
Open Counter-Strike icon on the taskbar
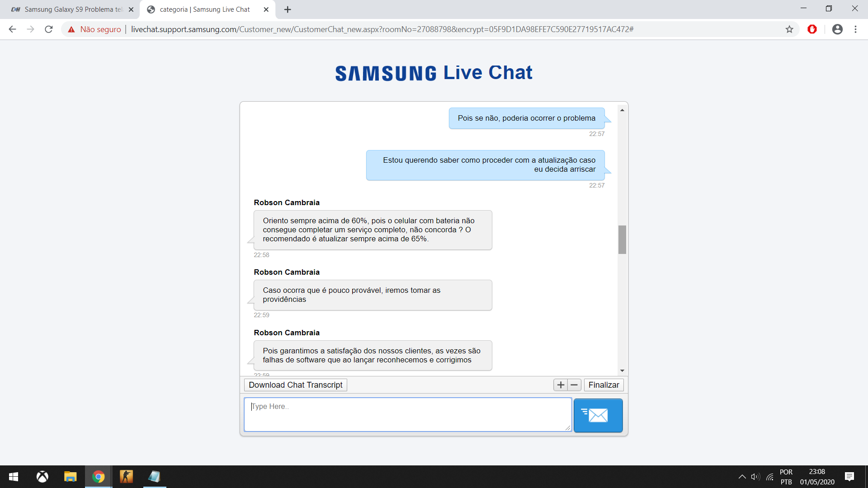[x=126, y=477]
